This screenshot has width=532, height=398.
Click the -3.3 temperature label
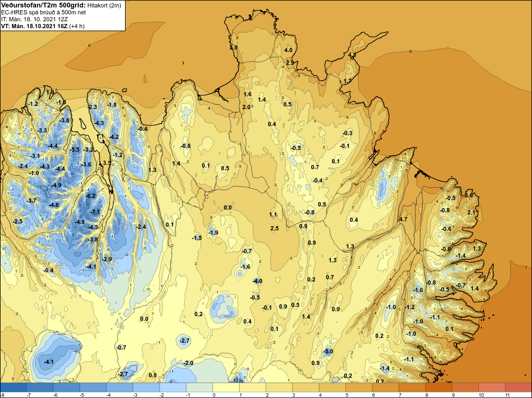[42, 130]
